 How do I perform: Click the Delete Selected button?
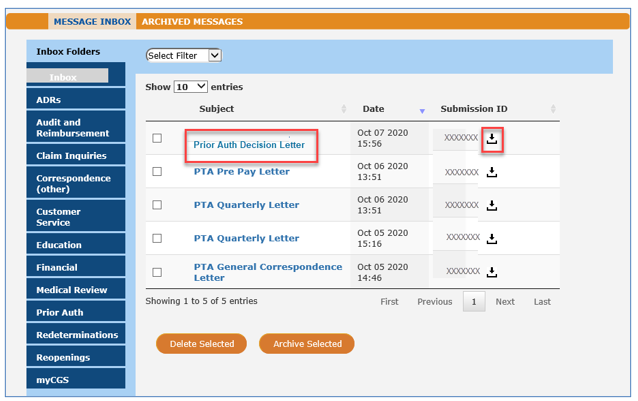pyautogui.click(x=201, y=344)
